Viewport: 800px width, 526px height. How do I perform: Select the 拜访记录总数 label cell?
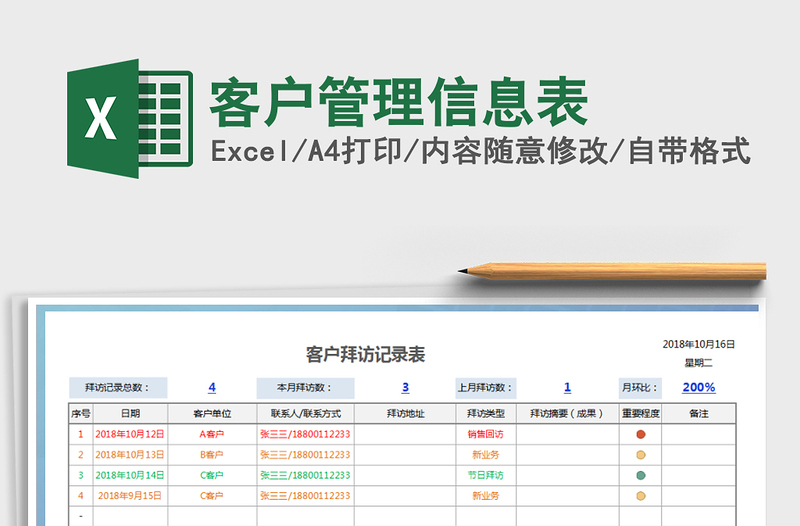118,388
